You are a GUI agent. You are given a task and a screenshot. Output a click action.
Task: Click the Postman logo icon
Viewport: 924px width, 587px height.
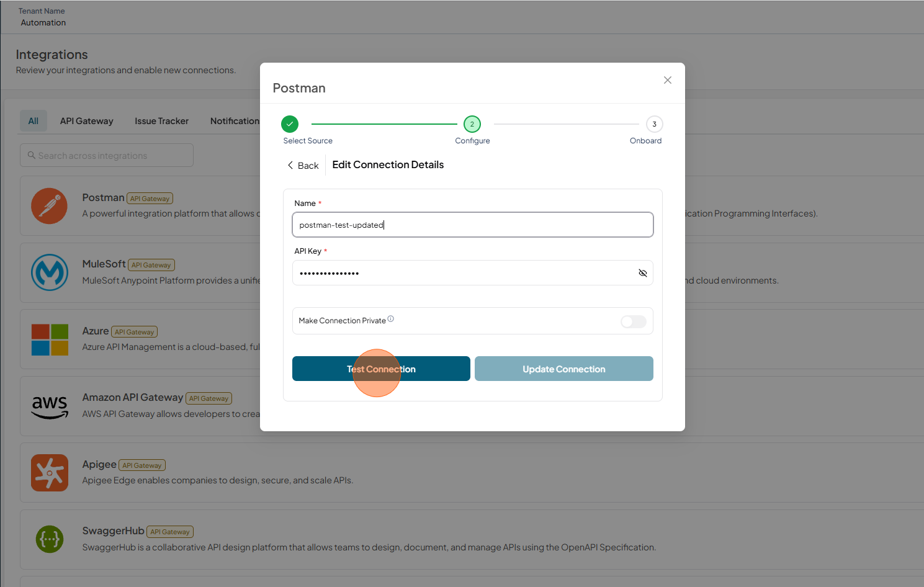pyautogui.click(x=50, y=206)
